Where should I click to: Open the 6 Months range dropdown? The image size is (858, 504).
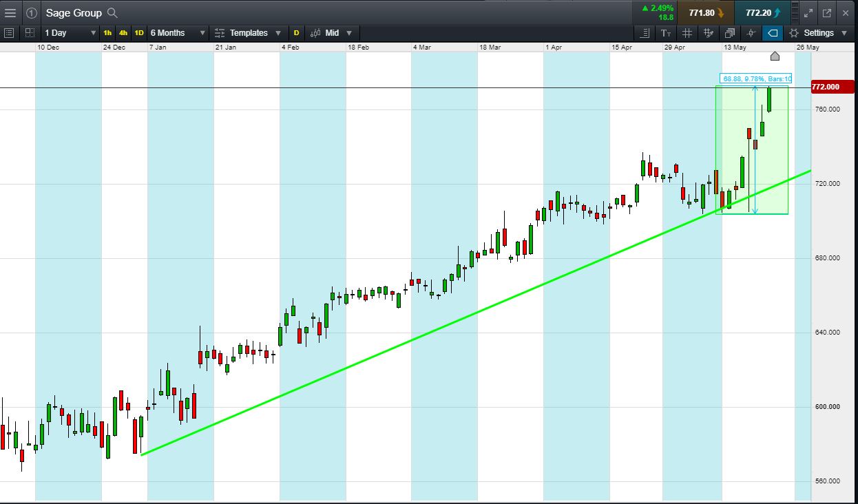click(178, 33)
